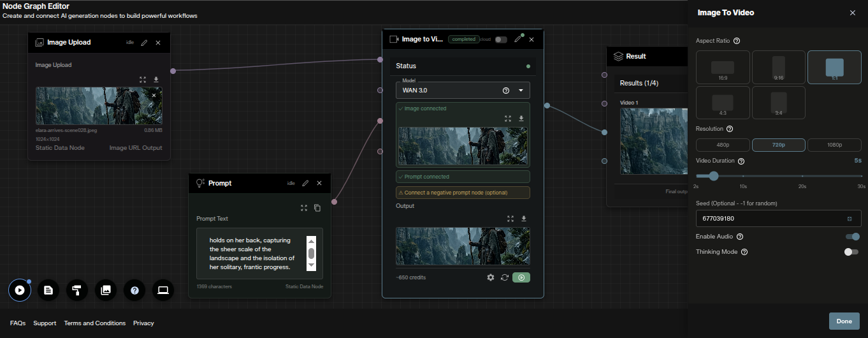Click the Done button
Screen dimensions: 868x338
click(844, 321)
